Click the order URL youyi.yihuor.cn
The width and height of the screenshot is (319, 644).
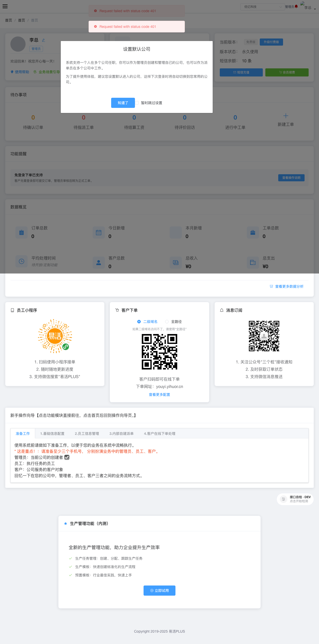pos(169,386)
